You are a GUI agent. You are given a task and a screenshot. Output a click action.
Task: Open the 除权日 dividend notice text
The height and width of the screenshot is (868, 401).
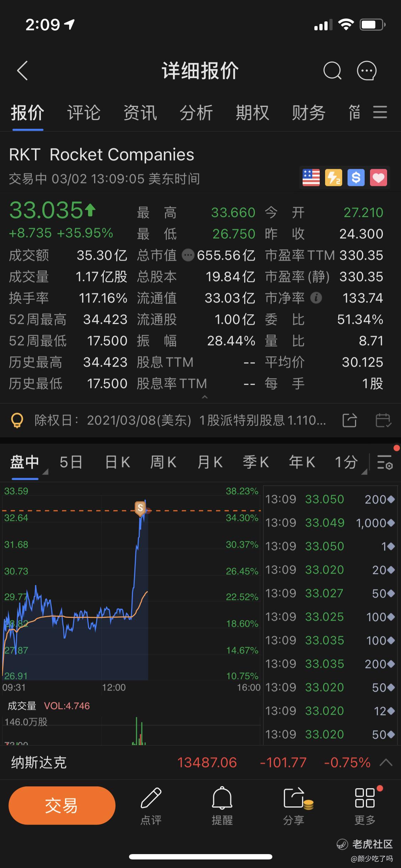tap(180, 420)
